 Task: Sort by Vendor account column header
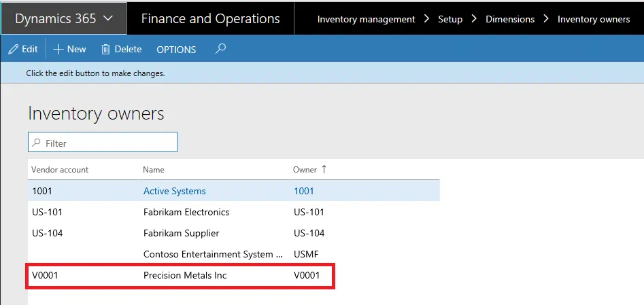tap(60, 170)
